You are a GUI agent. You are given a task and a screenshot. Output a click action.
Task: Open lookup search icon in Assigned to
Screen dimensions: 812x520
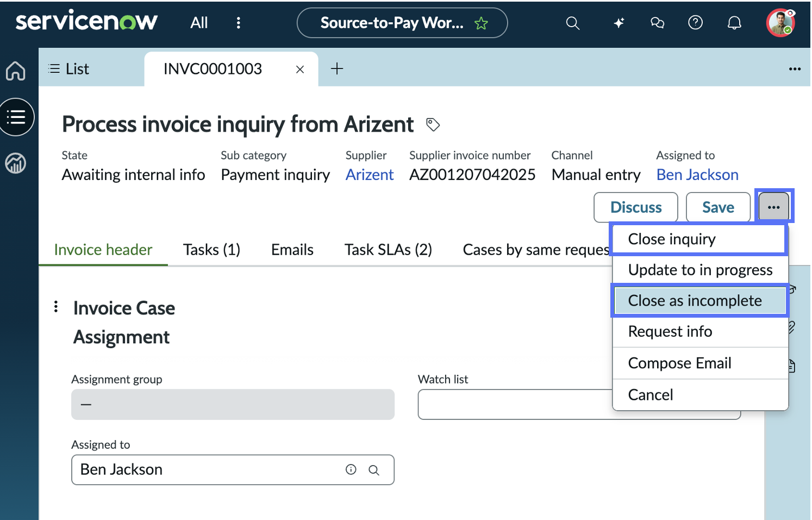pyautogui.click(x=374, y=470)
